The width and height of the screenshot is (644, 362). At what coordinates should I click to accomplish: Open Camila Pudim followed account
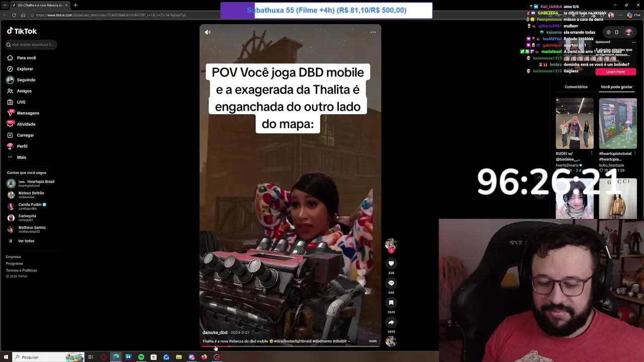pos(27,207)
